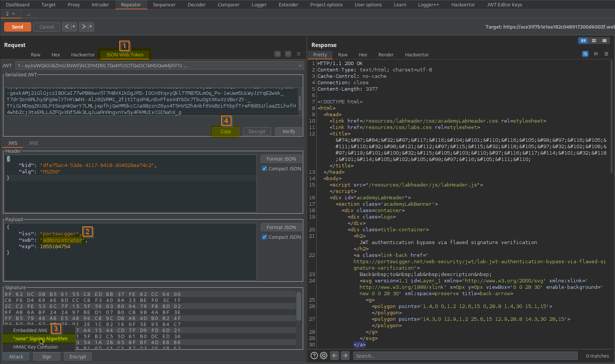
Task: Format JSON in the Header section
Action: (x=281, y=159)
